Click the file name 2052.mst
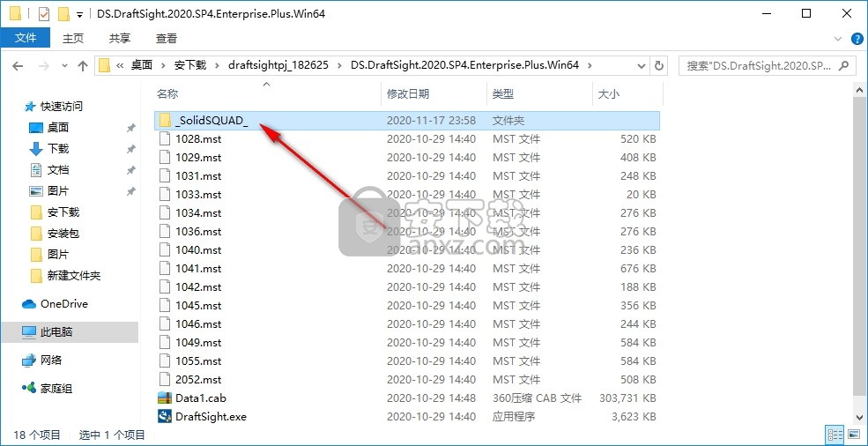 point(198,380)
